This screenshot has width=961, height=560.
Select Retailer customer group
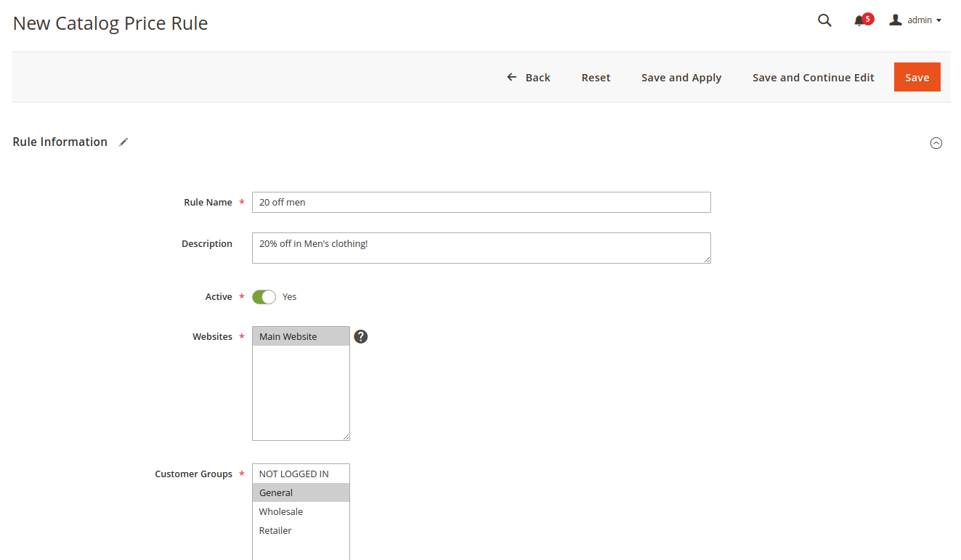click(x=301, y=530)
